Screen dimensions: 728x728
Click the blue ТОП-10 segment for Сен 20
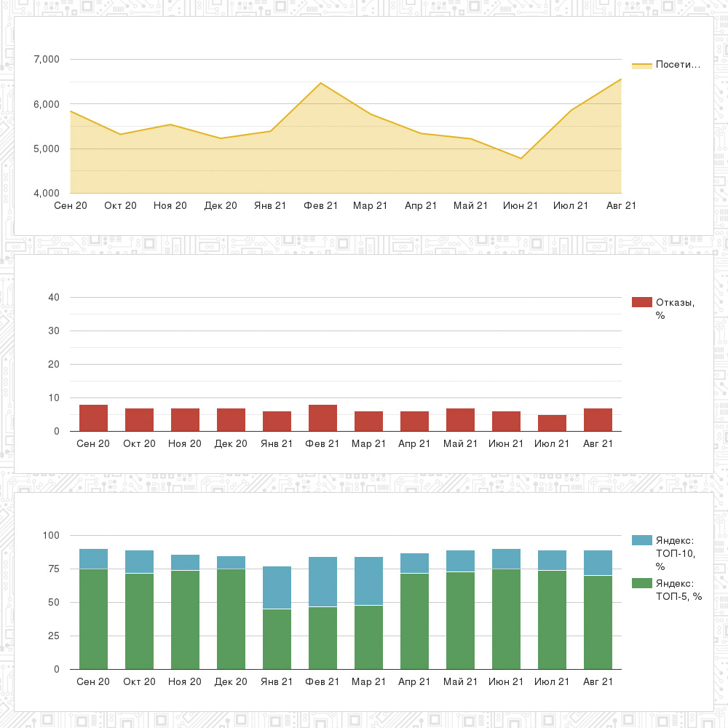click(x=93, y=558)
